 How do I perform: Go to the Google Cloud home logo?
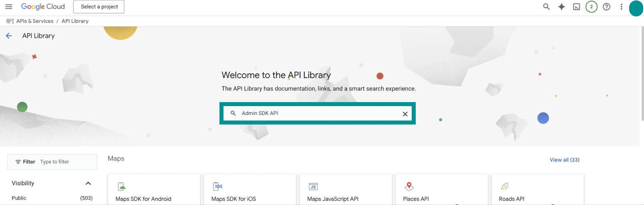coord(43,7)
